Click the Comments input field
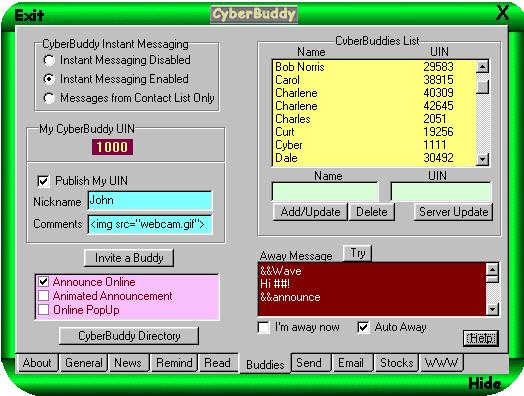This screenshot has width=524, height=396. pos(150,224)
